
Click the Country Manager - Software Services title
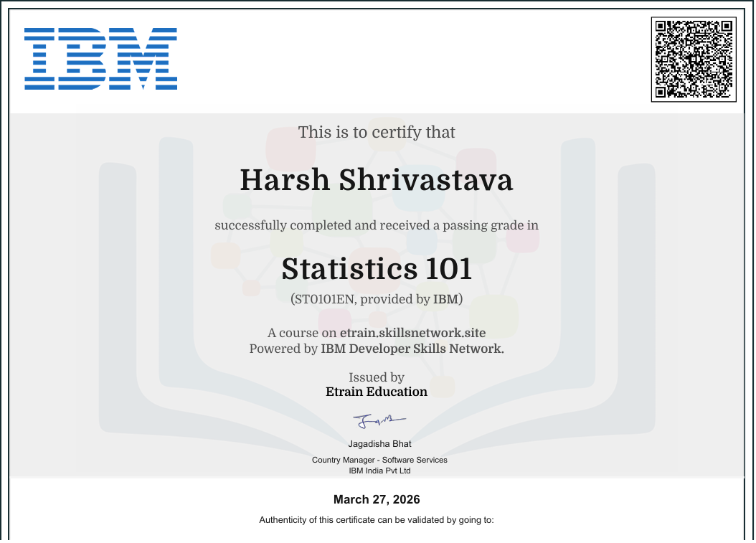pyautogui.click(x=379, y=460)
